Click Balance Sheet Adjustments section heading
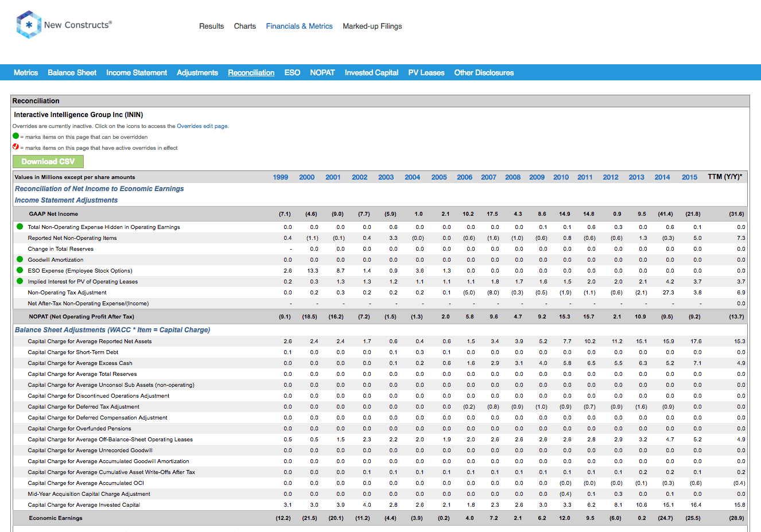The width and height of the screenshot is (761, 532). pyautogui.click(x=112, y=330)
